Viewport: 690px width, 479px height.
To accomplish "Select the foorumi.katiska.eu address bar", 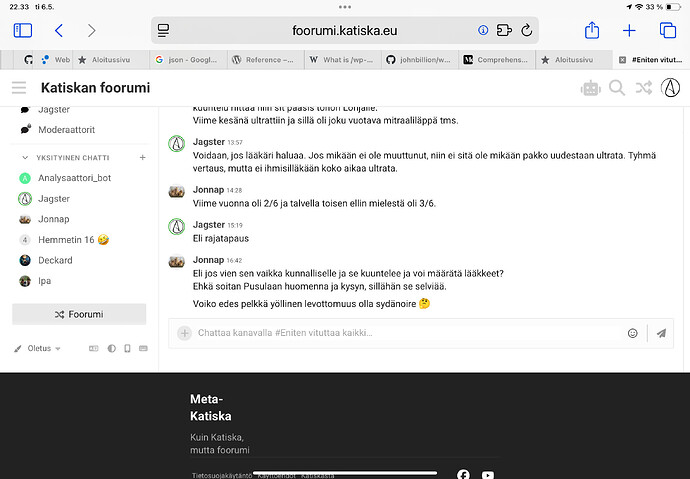I will (x=345, y=30).
